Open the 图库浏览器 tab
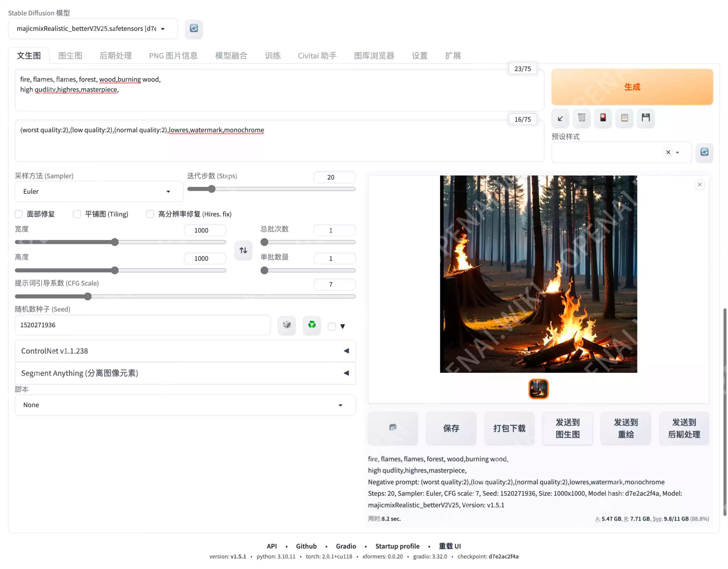 pos(374,56)
